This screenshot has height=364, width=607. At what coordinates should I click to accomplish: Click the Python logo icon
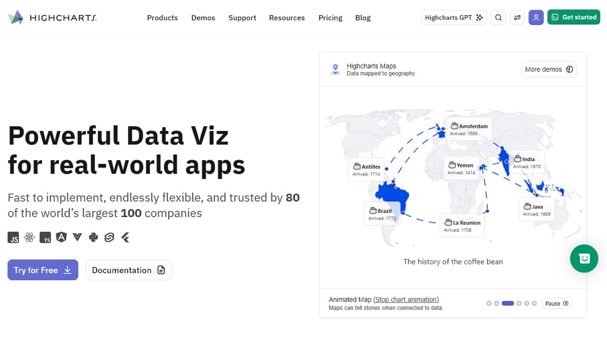point(93,237)
